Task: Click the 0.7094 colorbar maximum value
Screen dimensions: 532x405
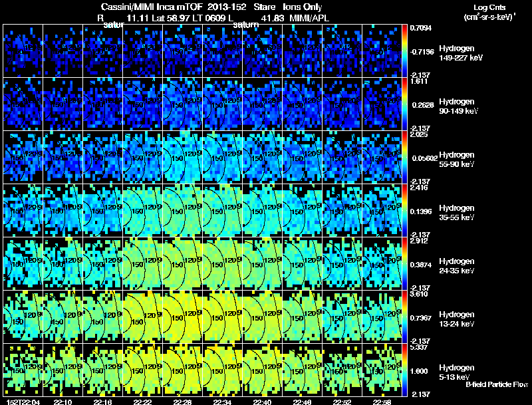Action: coord(421,28)
